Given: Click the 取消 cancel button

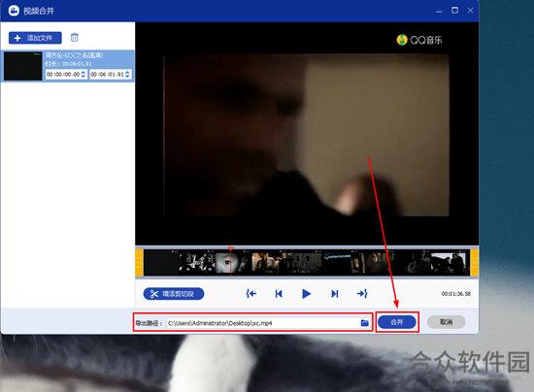Looking at the screenshot, I should 446,322.
